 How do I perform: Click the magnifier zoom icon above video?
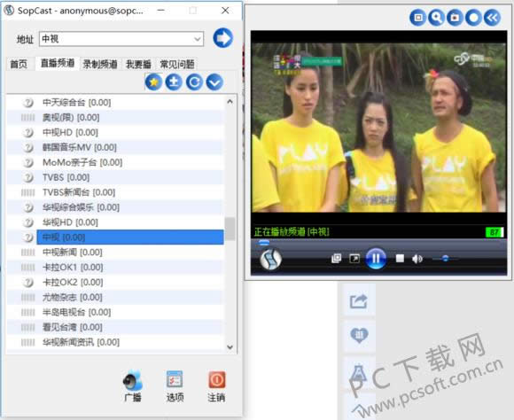[x=436, y=18]
